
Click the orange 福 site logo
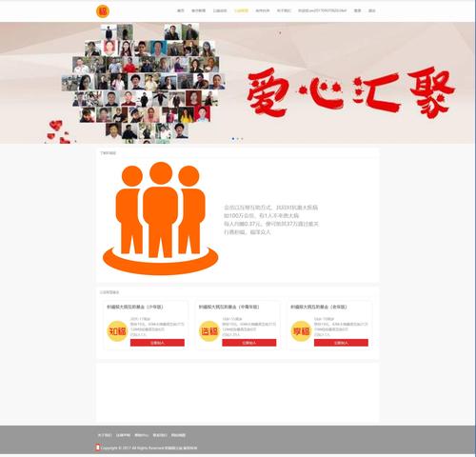(103, 11)
